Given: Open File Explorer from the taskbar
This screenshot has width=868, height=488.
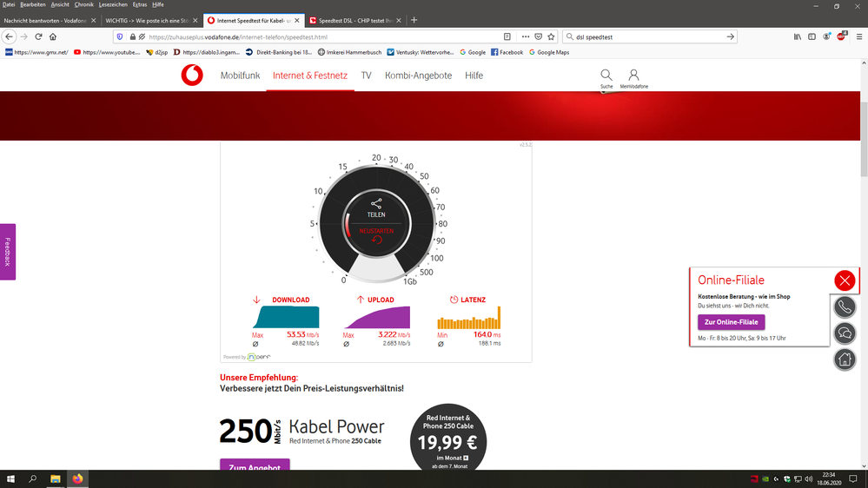Looking at the screenshot, I should (55, 479).
